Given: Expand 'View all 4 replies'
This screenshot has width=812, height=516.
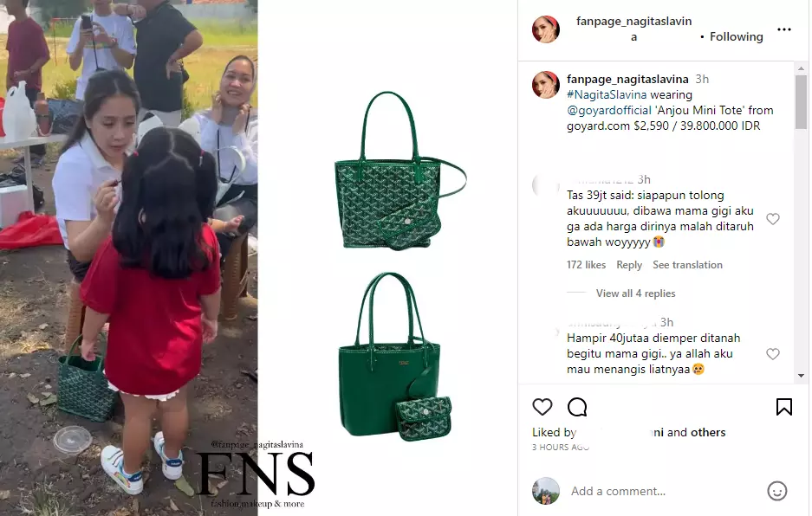Looking at the screenshot, I should tap(635, 293).
